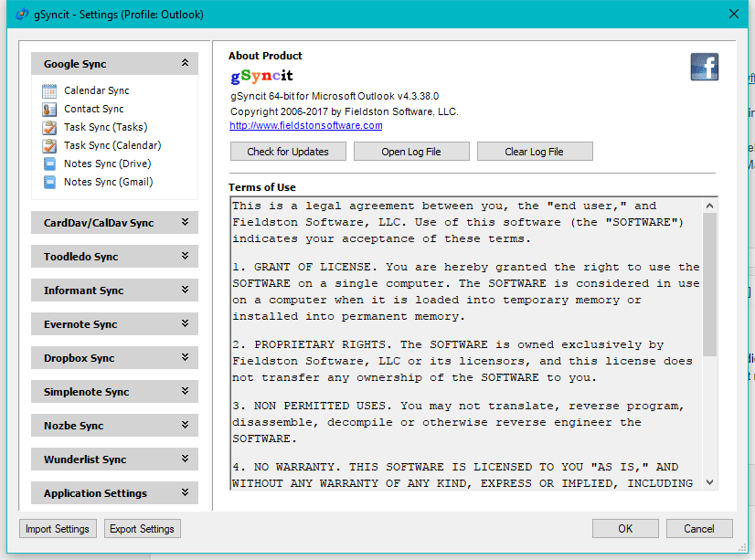Expand the CardDav/CalDav Sync section
This screenshot has height=560, width=755.
point(114,222)
